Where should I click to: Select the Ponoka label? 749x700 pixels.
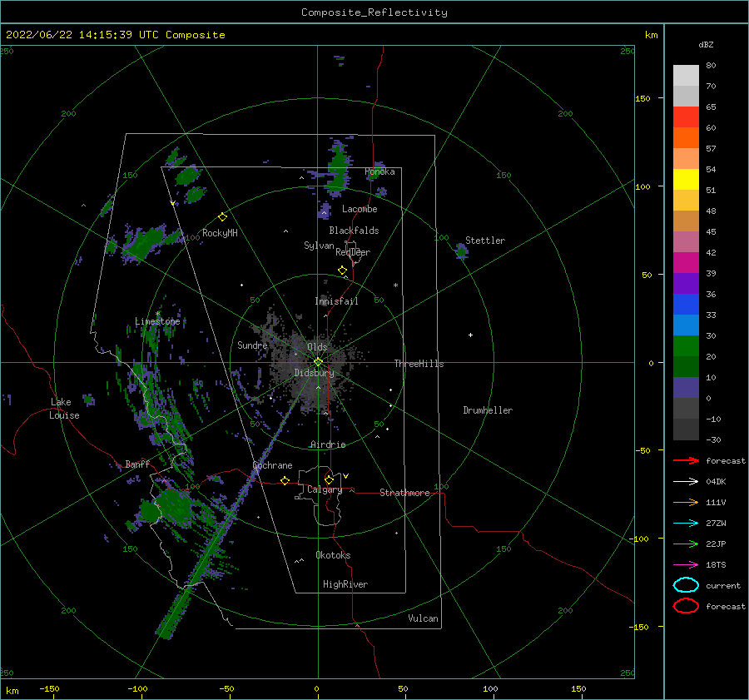click(x=379, y=171)
